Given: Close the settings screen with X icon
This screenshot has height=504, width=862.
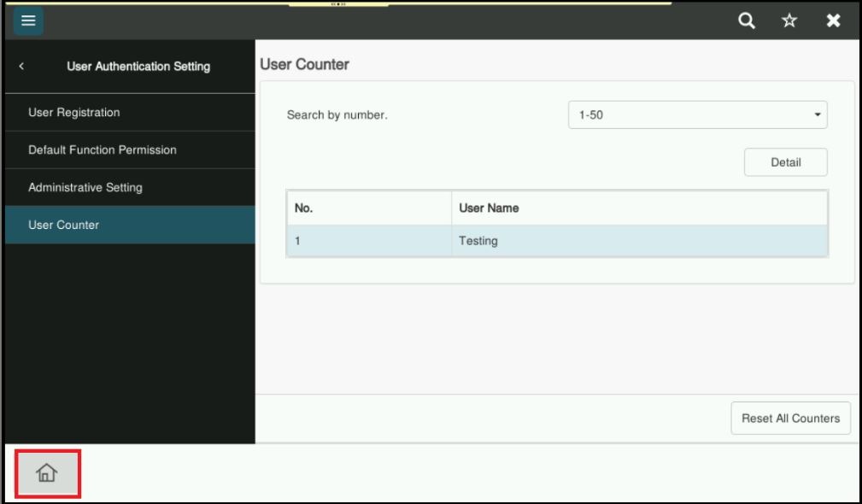Looking at the screenshot, I should coord(833,21).
